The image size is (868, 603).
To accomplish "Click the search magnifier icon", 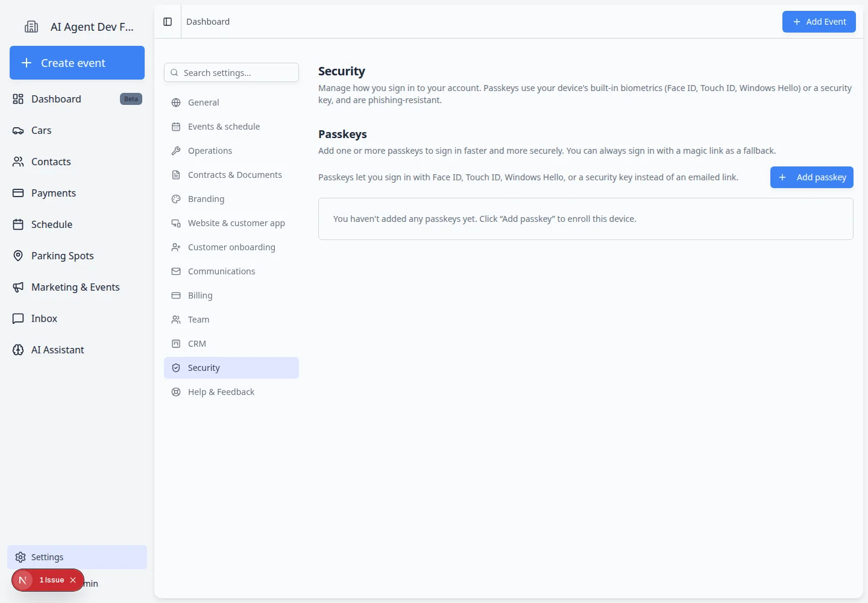I will click(x=174, y=72).
